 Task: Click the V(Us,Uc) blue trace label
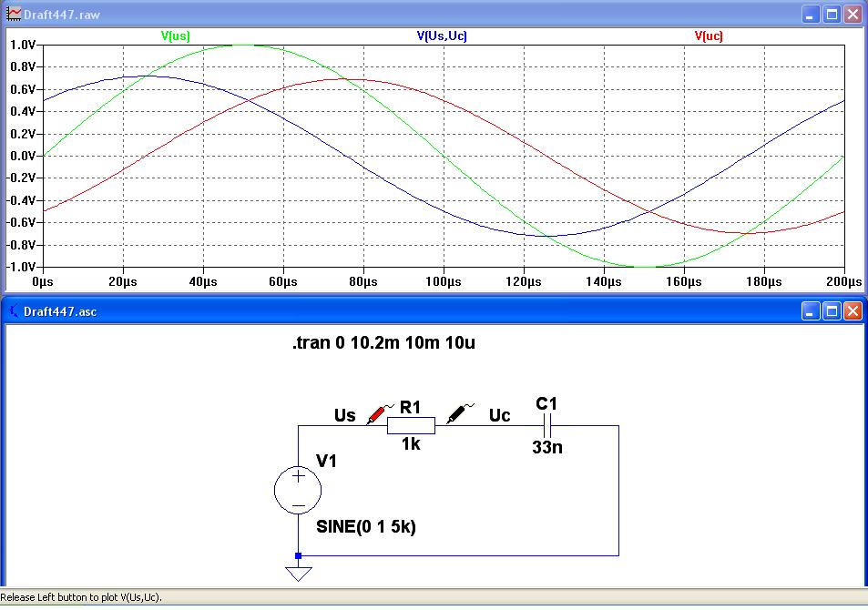[442, 36]
